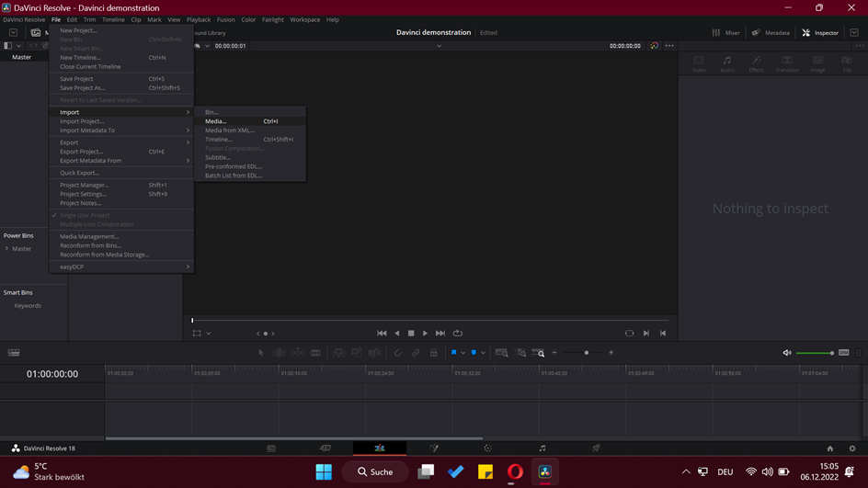
Task: Click the timeline horizontal scrollbar
Action: coord(294,438)
